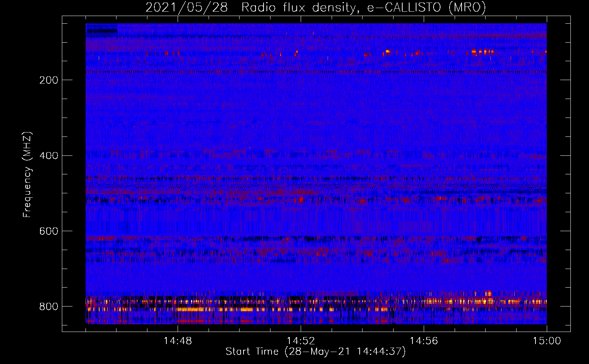Click the 400 frequency tick label
The image size is (589, 364).
point(48,156)
